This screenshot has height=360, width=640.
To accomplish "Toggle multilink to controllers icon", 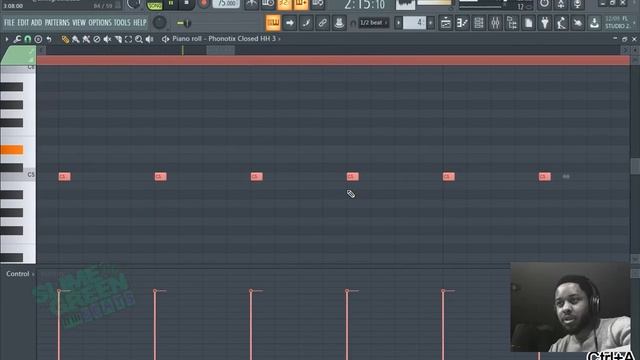I will point(339,23).
